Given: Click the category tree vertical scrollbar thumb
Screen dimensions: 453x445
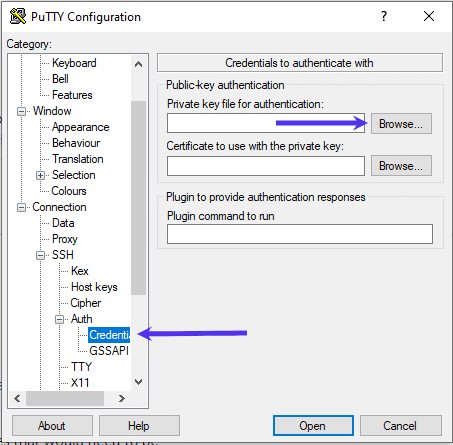Looking at the screenshot, I should [139, 198].
